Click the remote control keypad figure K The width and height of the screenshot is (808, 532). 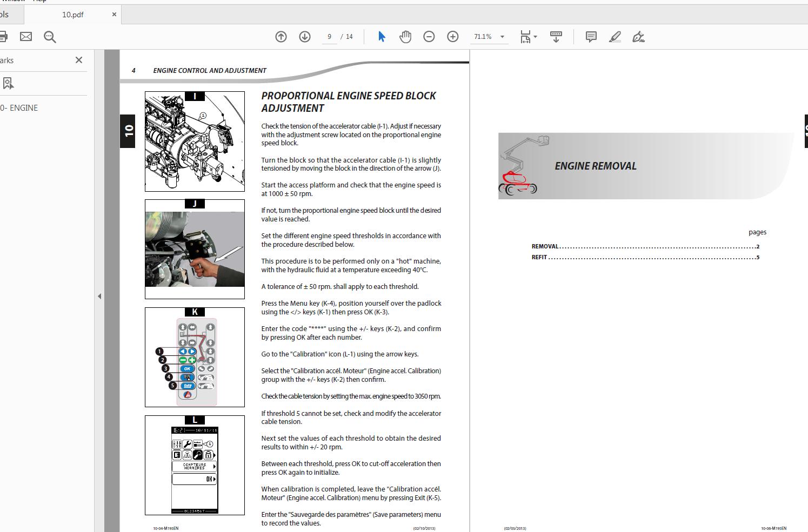click(195, 357)
